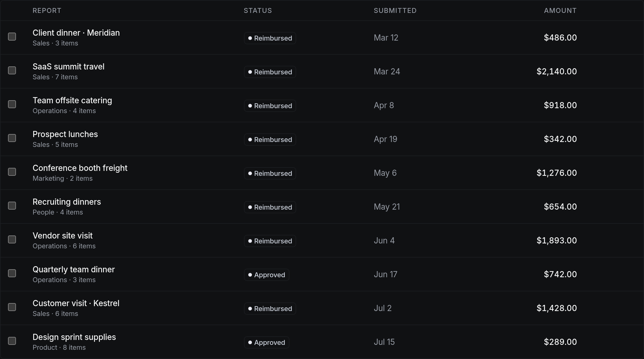Screen dimensions: 644x359
Task: Open the Recruiting dinners report title
Action: click(x=67, y=202)
